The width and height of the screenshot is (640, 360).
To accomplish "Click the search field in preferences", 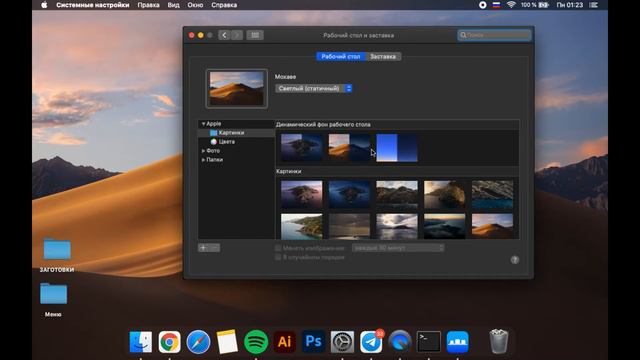I will (x=495, y=35).
